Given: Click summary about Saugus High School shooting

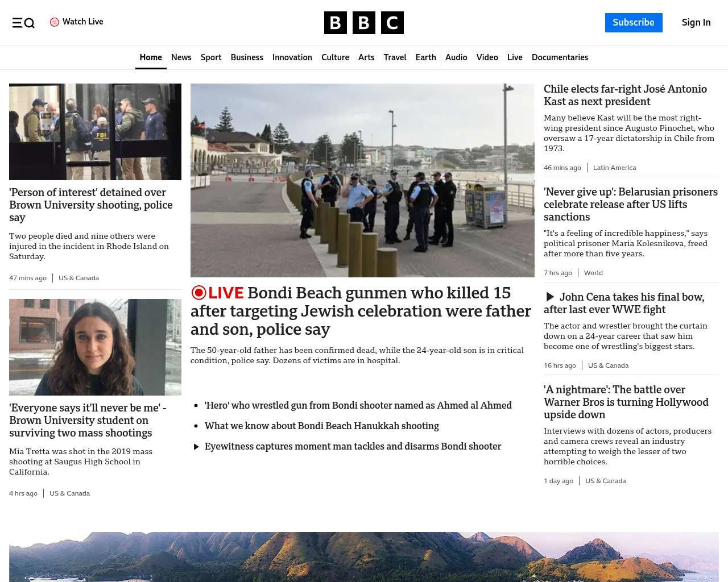Looking at the screenshot, I should click(x=81, y=462).
